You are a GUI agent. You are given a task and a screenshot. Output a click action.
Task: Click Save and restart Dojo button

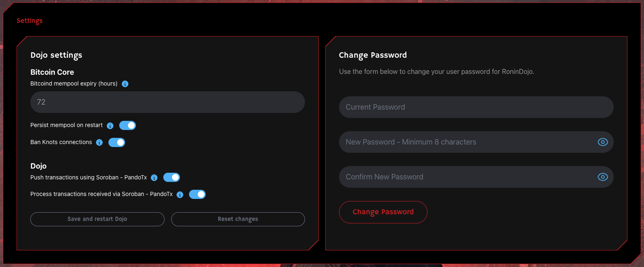97,219
